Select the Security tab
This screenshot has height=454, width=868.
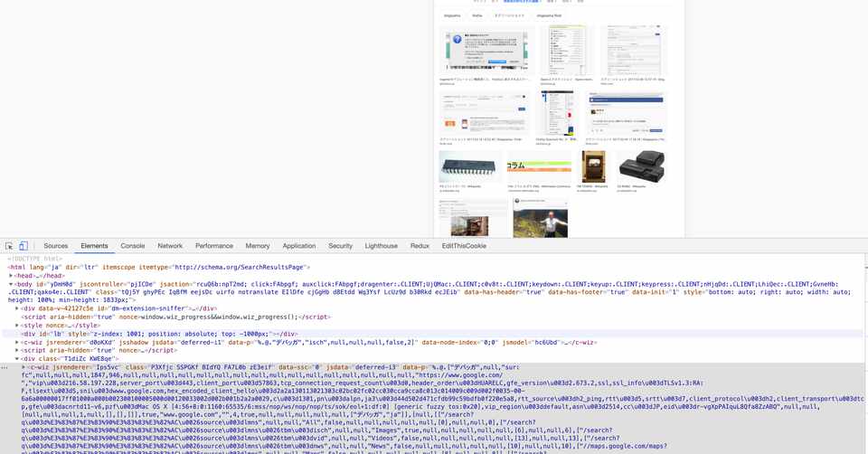click(x=341, y=246)
